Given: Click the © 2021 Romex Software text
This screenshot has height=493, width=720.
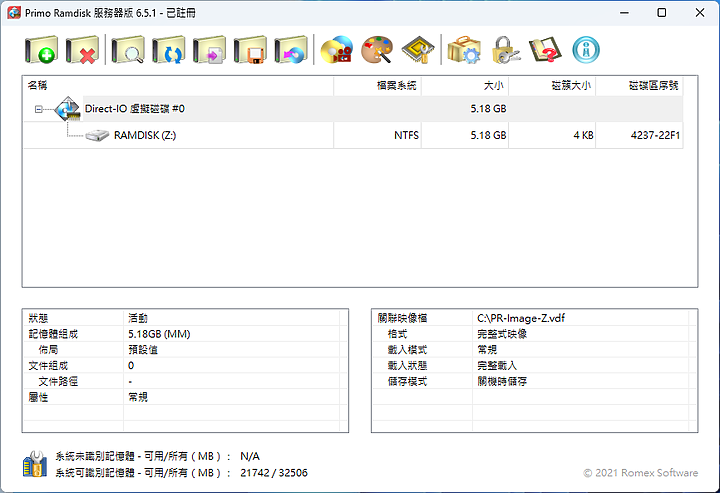Looking at the screenshot, I should (x=641, y=473).
